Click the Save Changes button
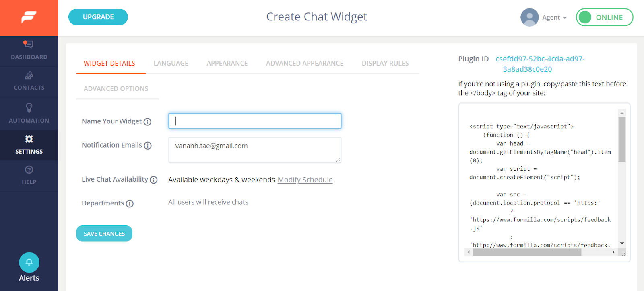Screen dimensions: 644x291 coord(104,234)
